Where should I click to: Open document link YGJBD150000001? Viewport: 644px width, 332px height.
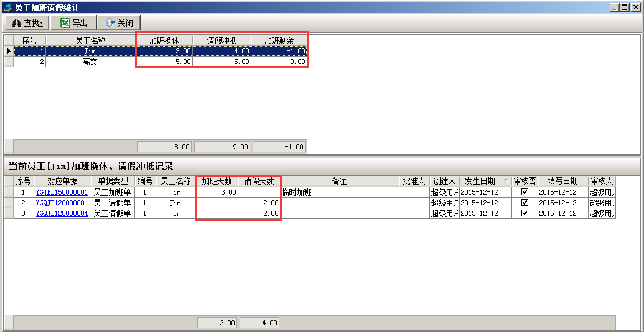(x=62, y=193)
